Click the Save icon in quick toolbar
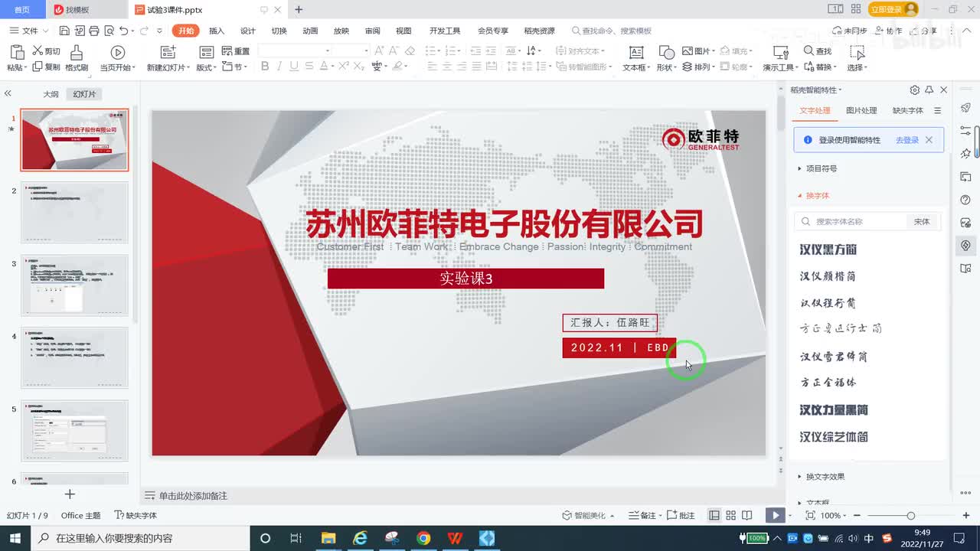The image size is (980, 551). pyautogui.click(x=64, y=31)
